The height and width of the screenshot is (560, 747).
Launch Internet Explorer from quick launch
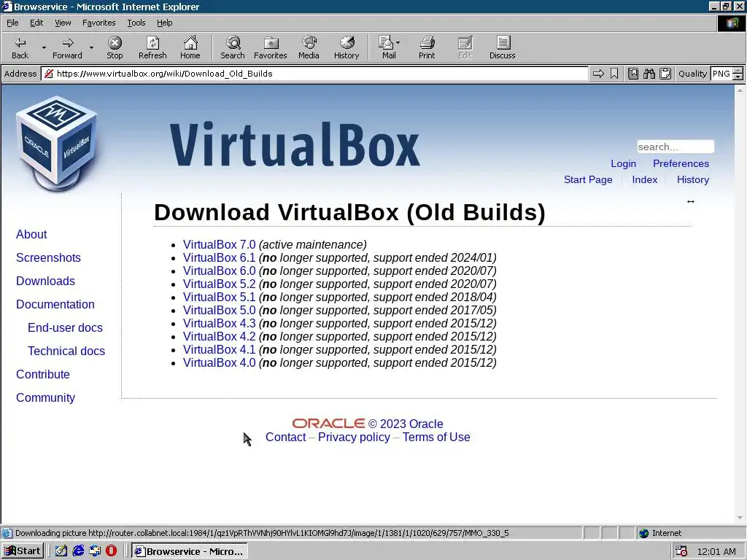78,551
